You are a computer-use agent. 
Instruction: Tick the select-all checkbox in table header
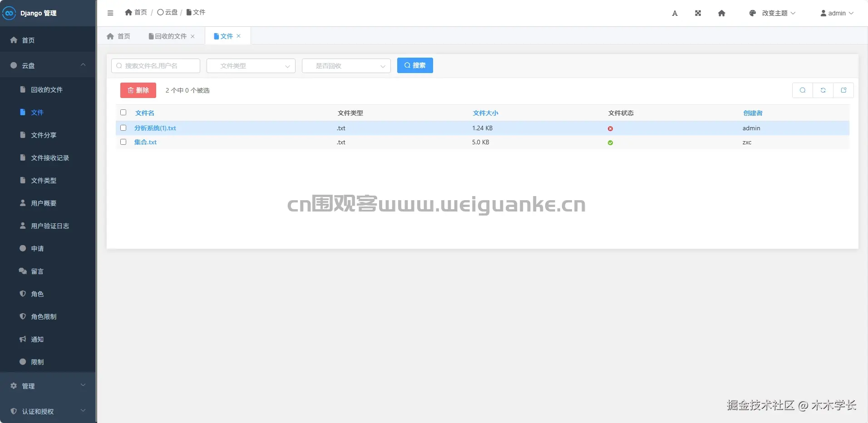point(123,113)
